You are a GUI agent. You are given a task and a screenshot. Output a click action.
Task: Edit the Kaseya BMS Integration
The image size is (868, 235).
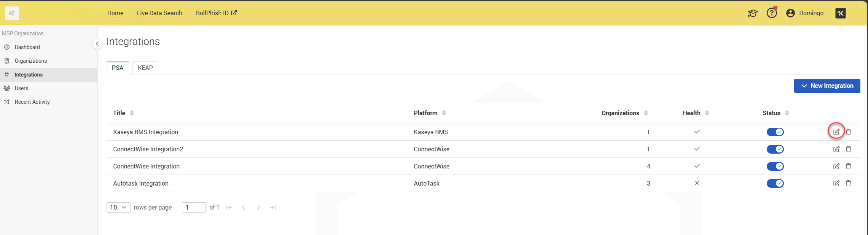pos(836,132)
